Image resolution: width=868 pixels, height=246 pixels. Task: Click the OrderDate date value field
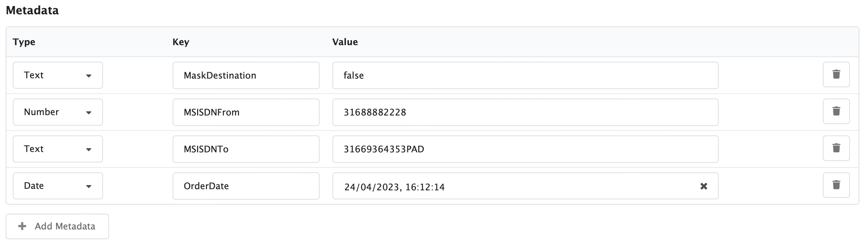point(489,186)
